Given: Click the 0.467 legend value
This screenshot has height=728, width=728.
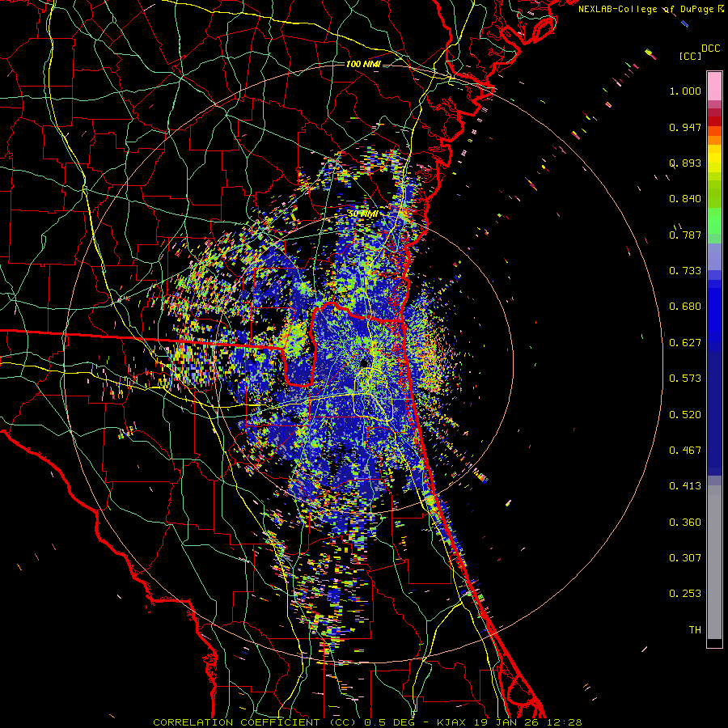Looking at the screenshot, I should (x=685, y=451).
